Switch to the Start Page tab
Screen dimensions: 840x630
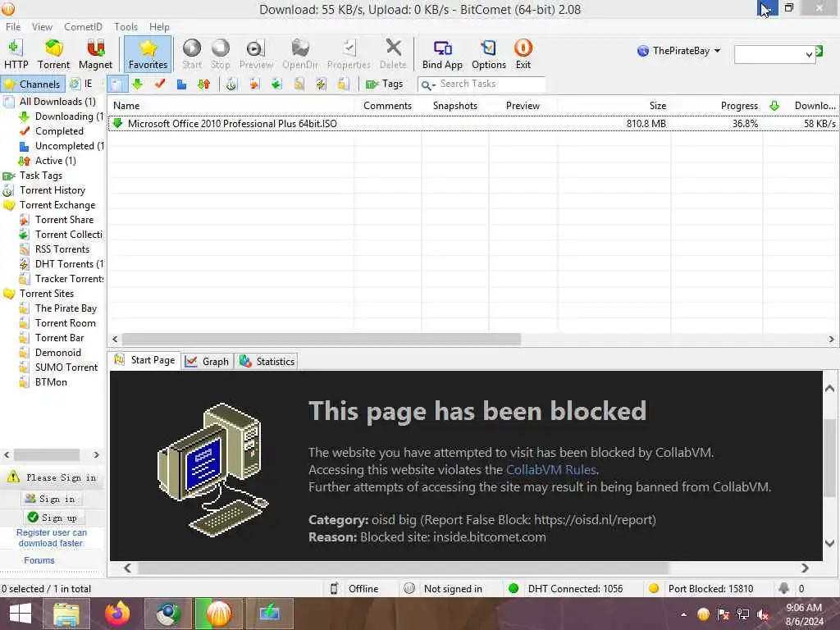tap(145, 361)
